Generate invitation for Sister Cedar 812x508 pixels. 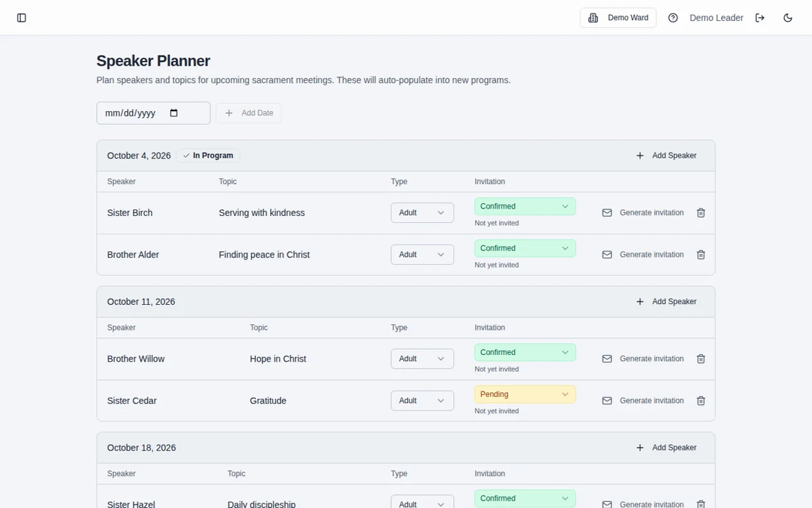(643, 401)
